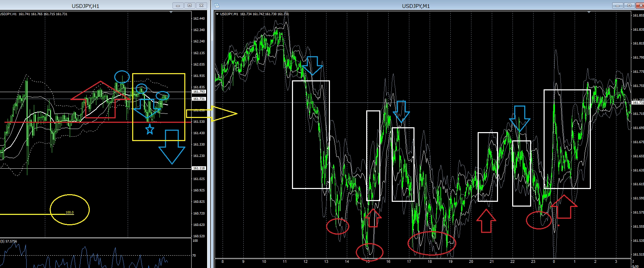Maximize the USDJPY,H1 chart window
644x268 pixels.
[x=190, y=6]
